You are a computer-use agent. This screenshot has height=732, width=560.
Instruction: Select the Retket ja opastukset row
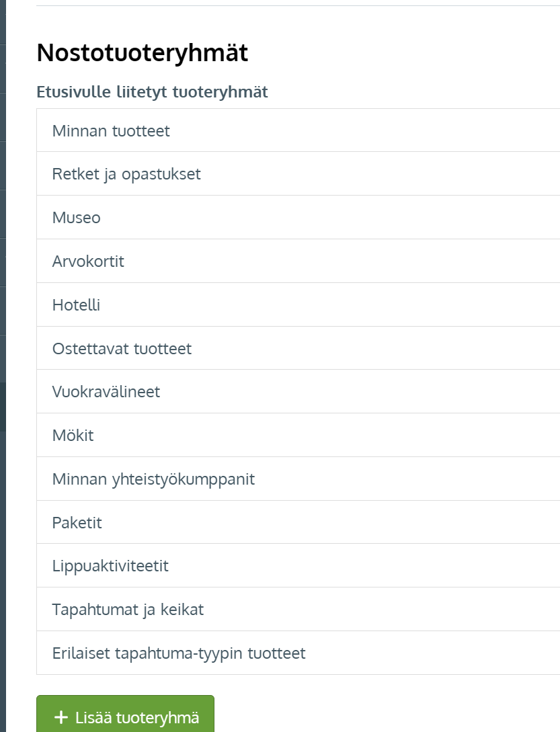point(298,173)
